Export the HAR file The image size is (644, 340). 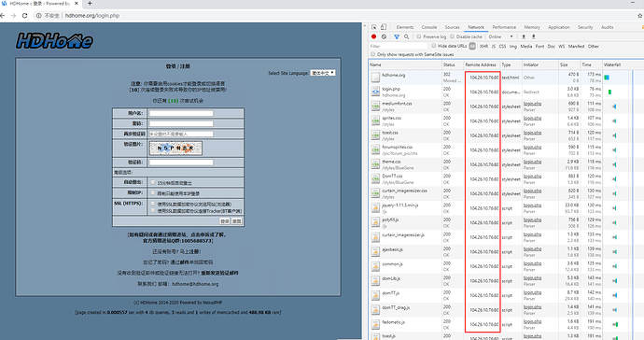click(534, 36)
